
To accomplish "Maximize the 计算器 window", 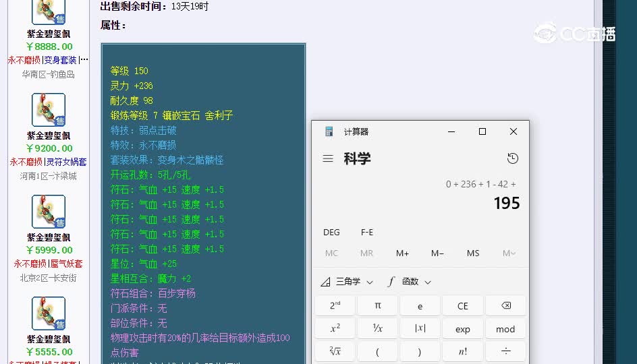I will pyautogui.click(x=482, y=131).
